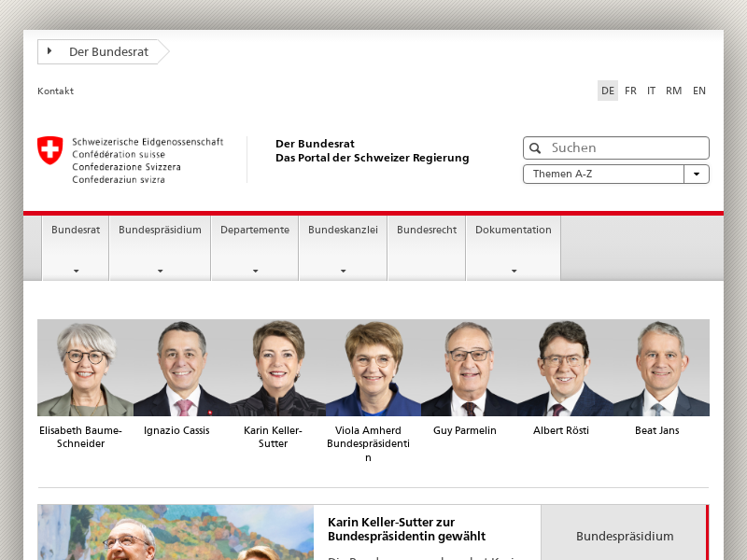Switch language to EN
Viewport: 747px width, 560px height.
coord(699,91)
